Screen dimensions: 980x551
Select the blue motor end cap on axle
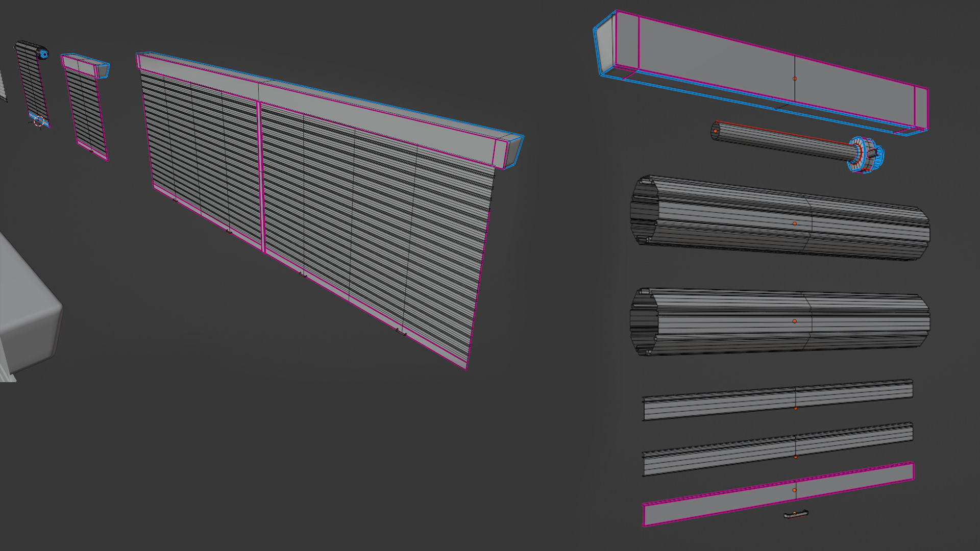point(866,155)
